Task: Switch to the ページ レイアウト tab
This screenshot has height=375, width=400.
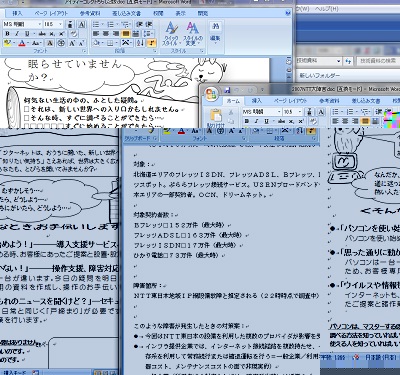Action: tap(51, 13)
